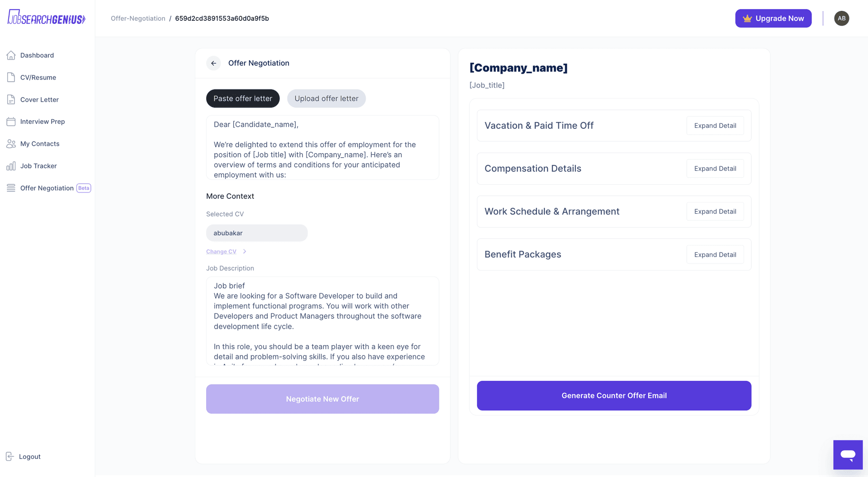Select the Interview Prep calendar icon
The width and height of the screenshot is (868, 477).
click(11, 122)
